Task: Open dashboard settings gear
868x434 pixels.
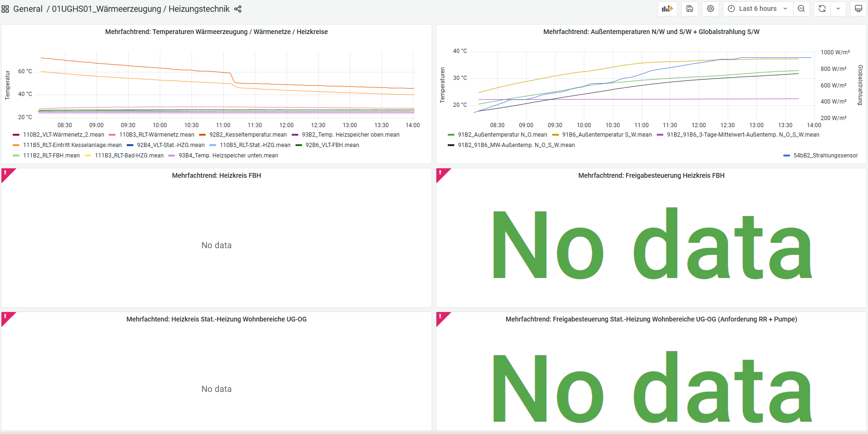Action: (710, 9)
